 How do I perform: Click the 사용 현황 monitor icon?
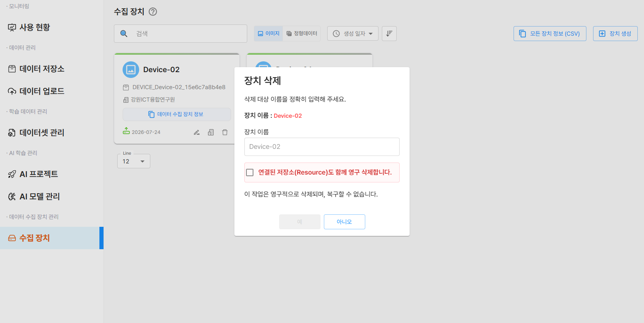click(12, 27)
